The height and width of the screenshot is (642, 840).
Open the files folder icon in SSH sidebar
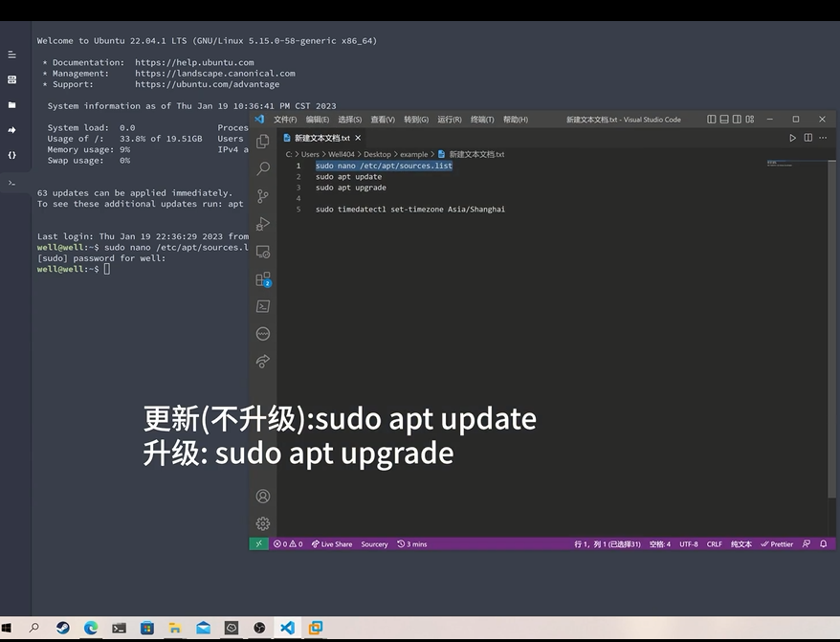tap(11, 105)
